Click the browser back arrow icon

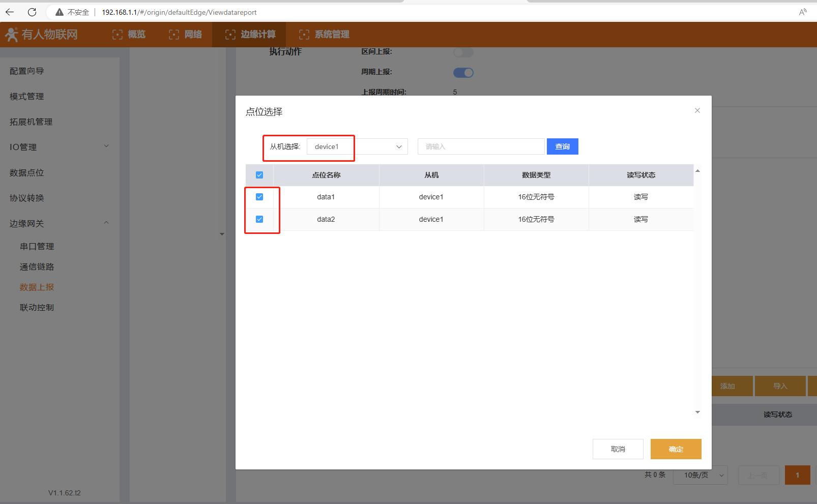tap(10, 12)
